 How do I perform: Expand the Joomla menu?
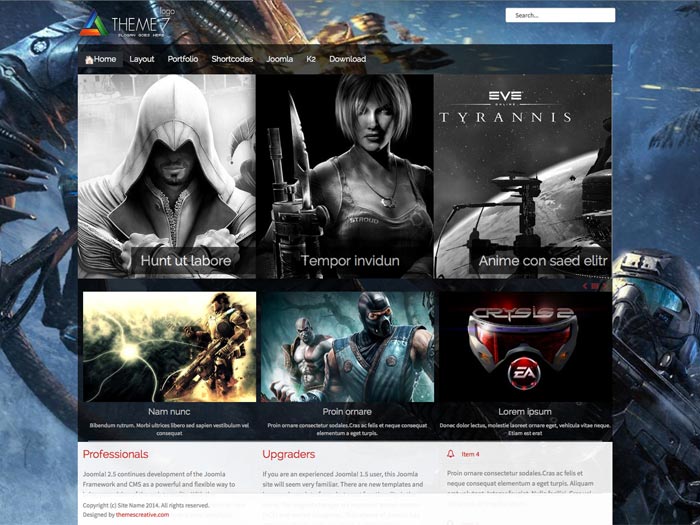coord(279,60)
